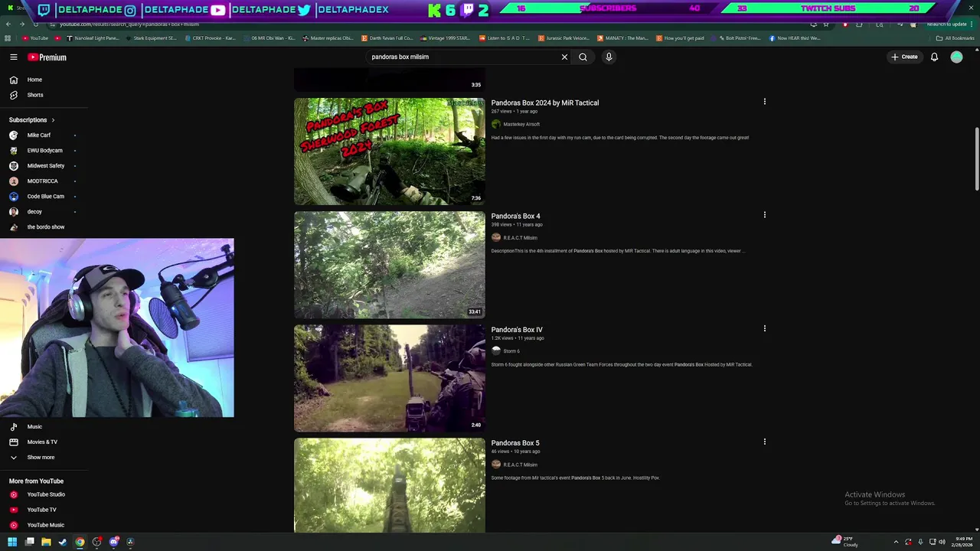Open Discord from the taskbar

(x=113, y=542)
